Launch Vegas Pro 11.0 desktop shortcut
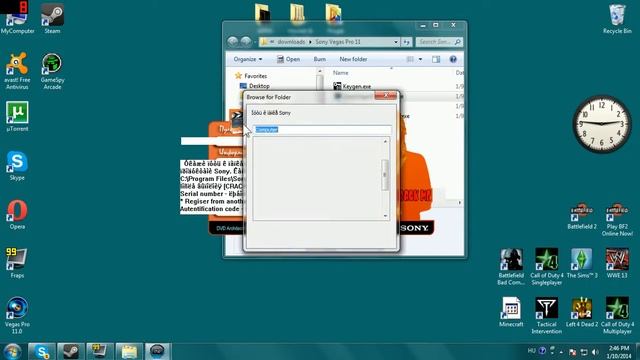The image size is (640, 360). [17, 315]
